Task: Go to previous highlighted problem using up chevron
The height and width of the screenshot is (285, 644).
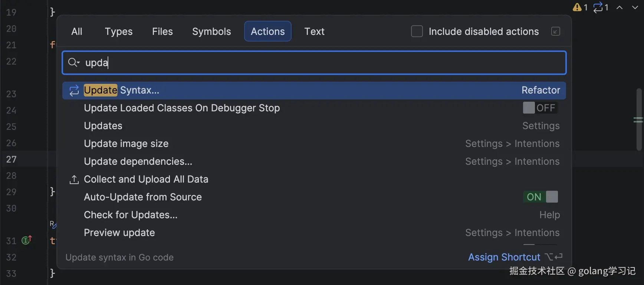Action: [620, 7]
